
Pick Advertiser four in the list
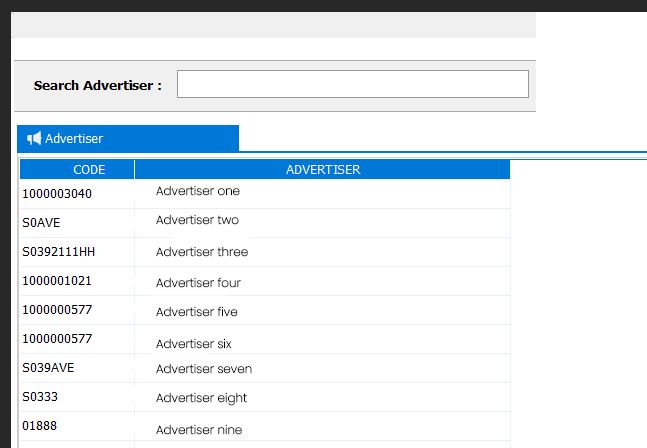click(x=198, y=283)
